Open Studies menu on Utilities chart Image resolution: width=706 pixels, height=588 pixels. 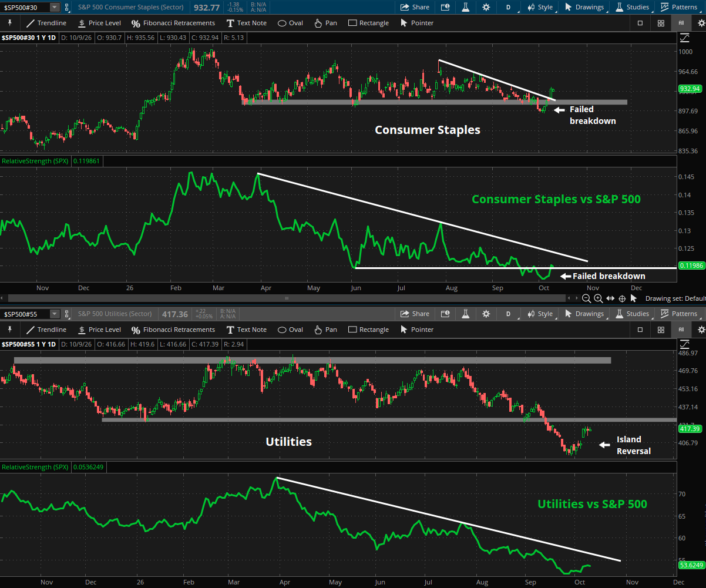click(x=633, y=314)
